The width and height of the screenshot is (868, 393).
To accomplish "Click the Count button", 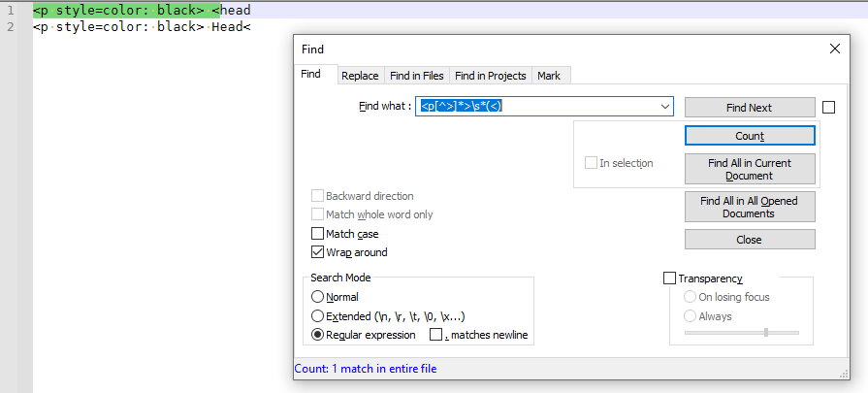I will pyautogui.click(x=750, y=136).
